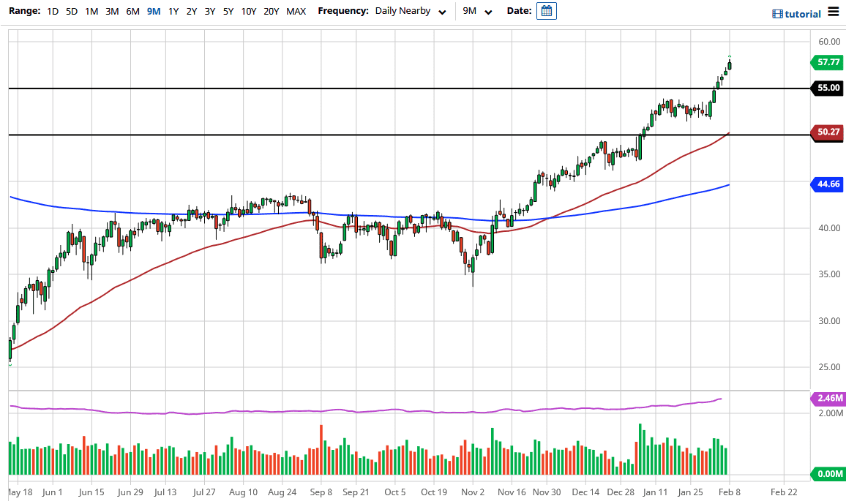Screen dimensions: 846x504
Task: Switch to the MAX range
Action: click(x=296, y=12)
